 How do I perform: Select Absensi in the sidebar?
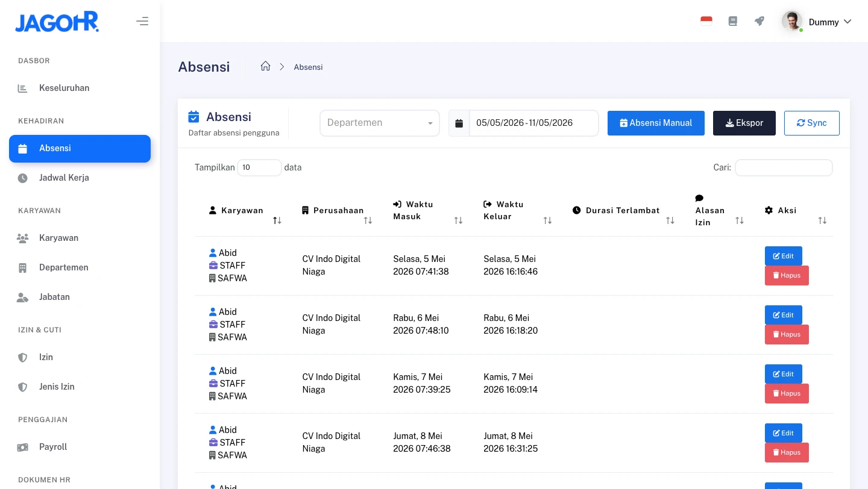point(80,149)
